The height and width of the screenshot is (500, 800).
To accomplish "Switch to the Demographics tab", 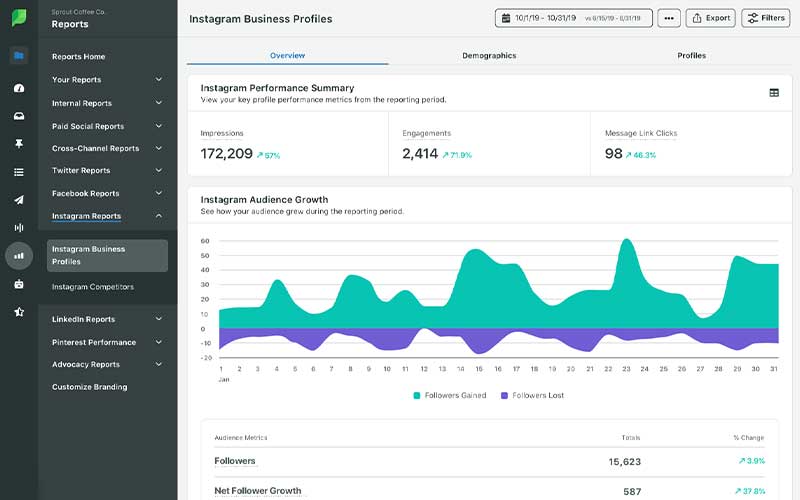I will pyautogui.click(x=489, y=55).
